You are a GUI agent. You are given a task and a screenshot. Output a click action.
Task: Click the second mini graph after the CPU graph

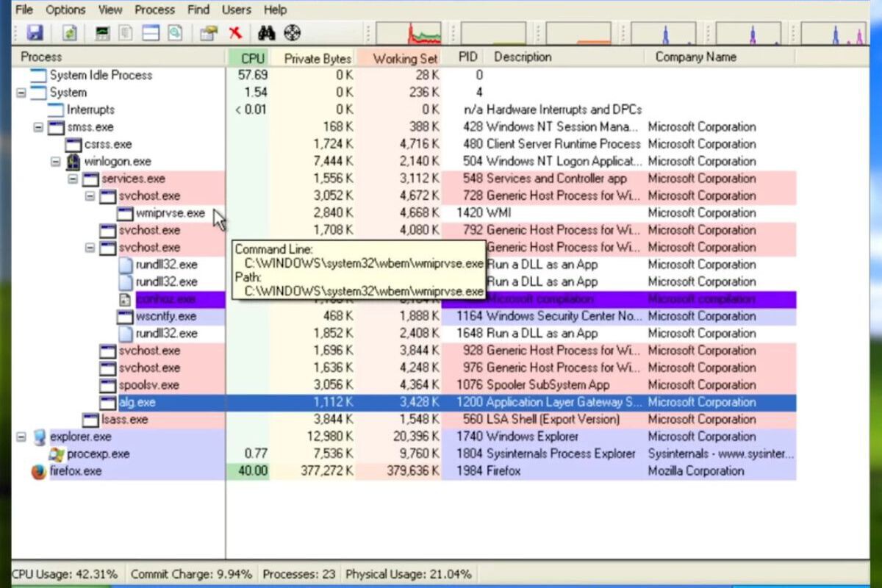tap(578, 33)
